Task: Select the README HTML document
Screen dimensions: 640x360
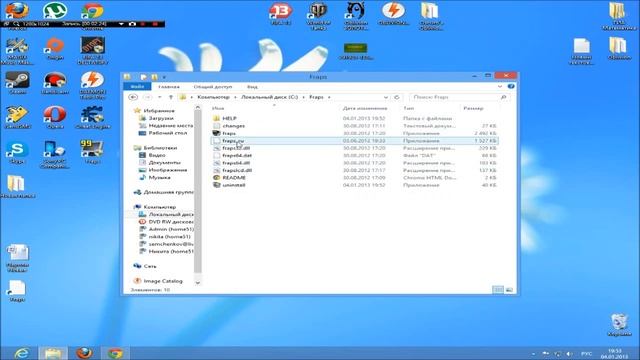Action: 234,178
